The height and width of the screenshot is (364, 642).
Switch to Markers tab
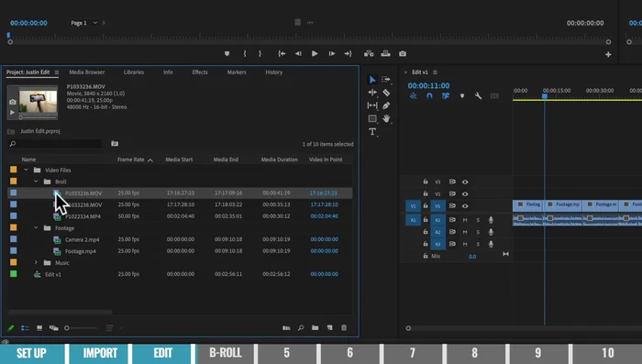point(237,72)
